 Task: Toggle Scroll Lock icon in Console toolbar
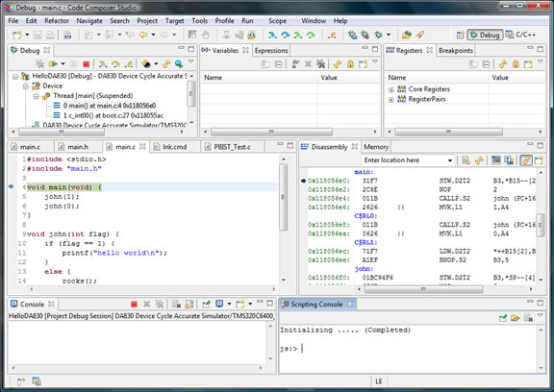click(189, 304)
